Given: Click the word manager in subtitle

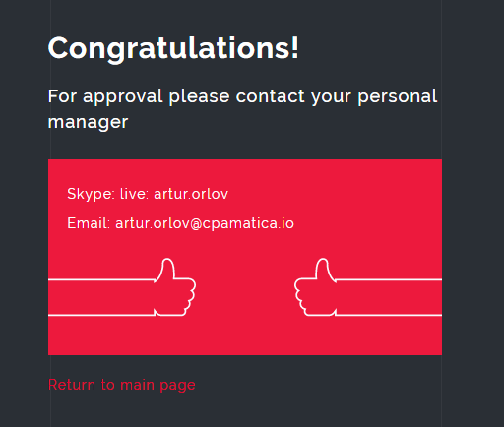Looking at the screenshot, I should 88,122.
